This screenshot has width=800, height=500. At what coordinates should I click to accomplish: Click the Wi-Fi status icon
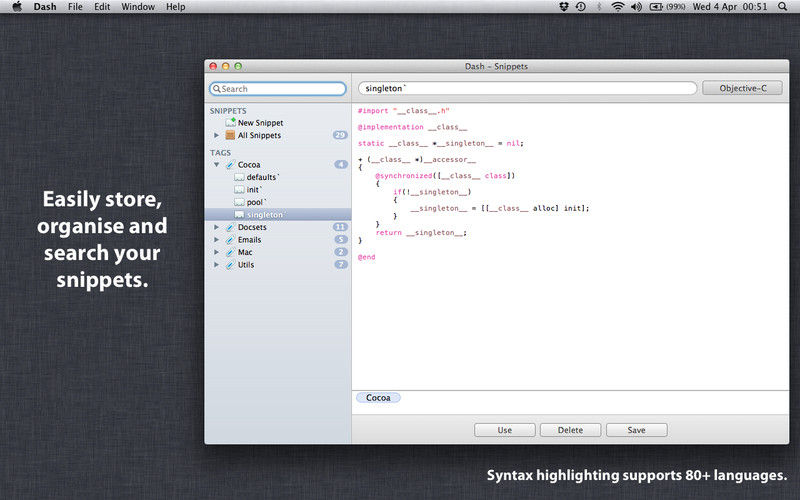pyautogui.click(x=618, y=7)
